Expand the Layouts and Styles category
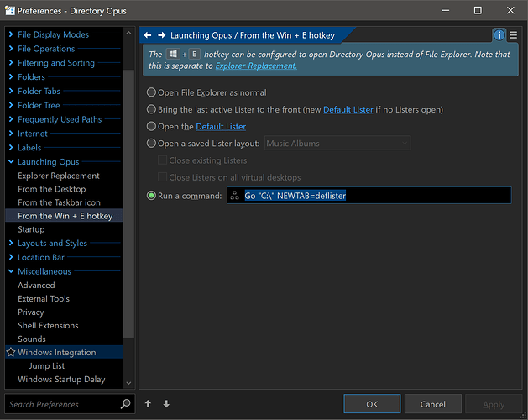528x420 pixels. pyautogui.click(x=11, y=243)
